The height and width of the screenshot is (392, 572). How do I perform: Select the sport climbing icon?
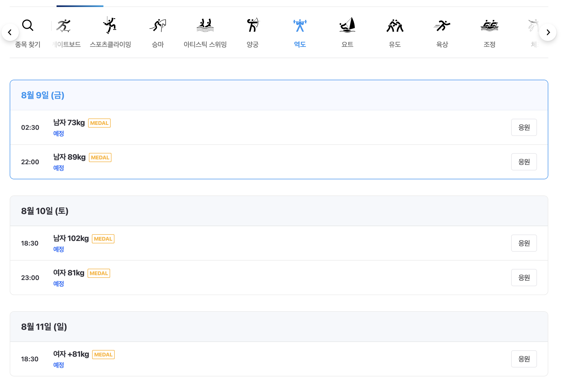(110, 25)
